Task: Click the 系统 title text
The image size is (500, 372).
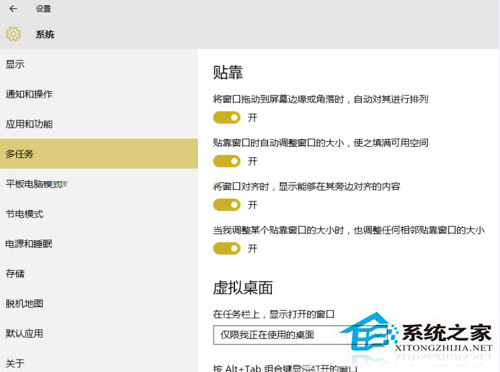Action: tap(45, 34)
